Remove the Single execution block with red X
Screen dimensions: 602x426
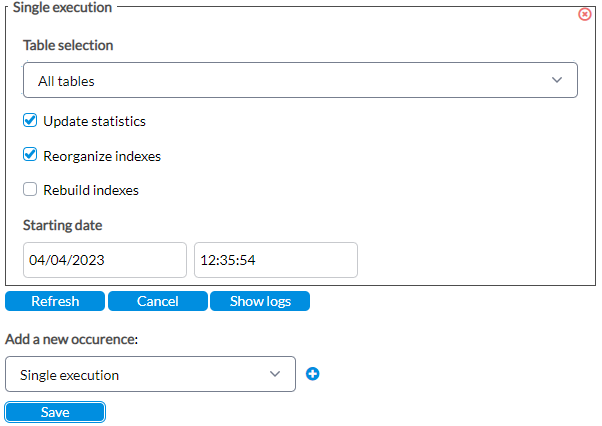pyautogui.click(x=584, y=14)
